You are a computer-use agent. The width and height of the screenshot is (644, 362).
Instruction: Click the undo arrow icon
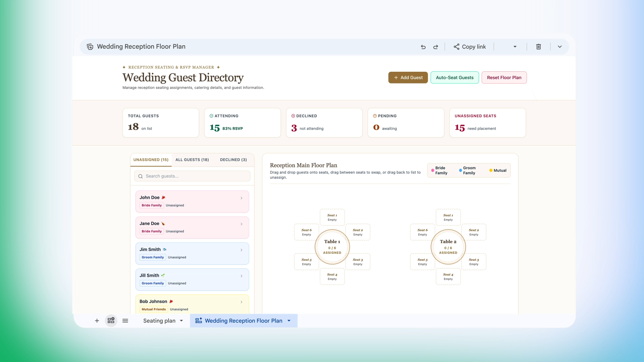pos(423,47)
